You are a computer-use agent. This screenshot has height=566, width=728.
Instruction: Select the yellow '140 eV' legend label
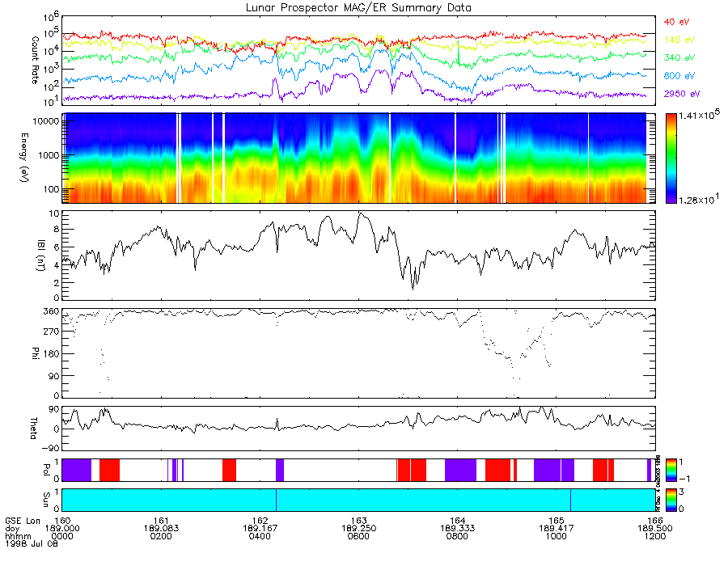(679, 40)
